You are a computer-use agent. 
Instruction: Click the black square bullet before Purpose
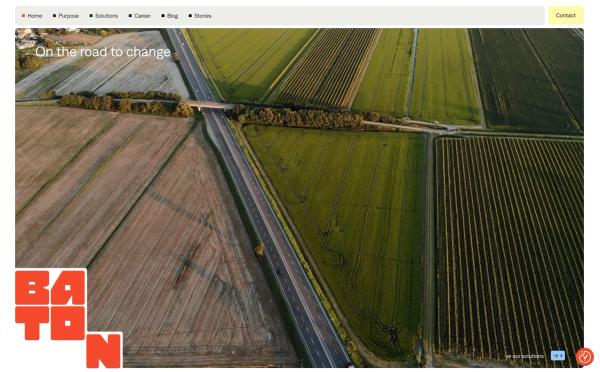click(54, 16)
